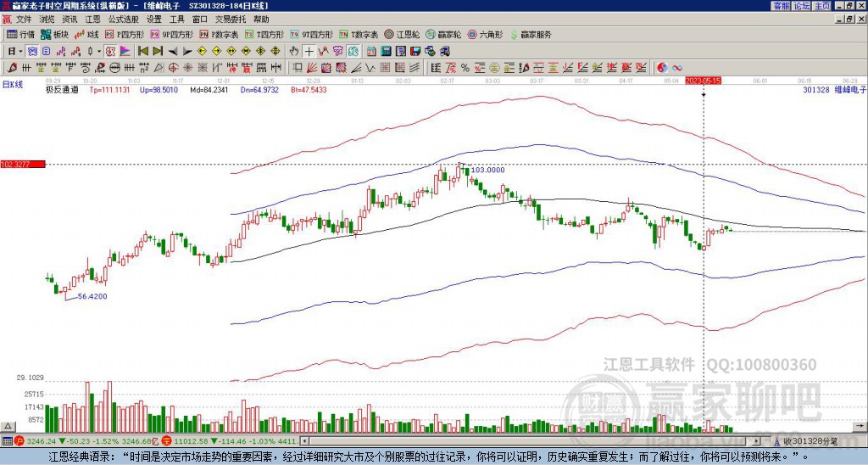Open the 行情 quotes view
Viewport: 868px width, 465px height.
click(x=21, y=34)
